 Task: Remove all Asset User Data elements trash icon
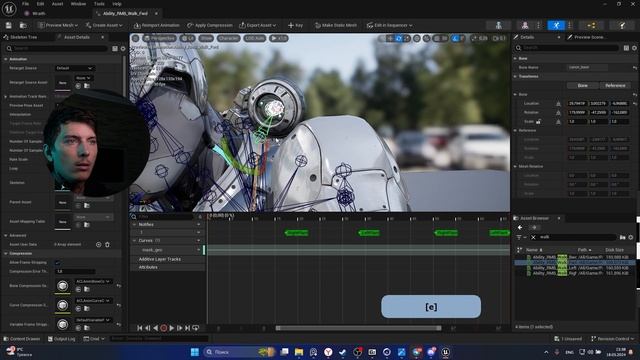point(107,244)
